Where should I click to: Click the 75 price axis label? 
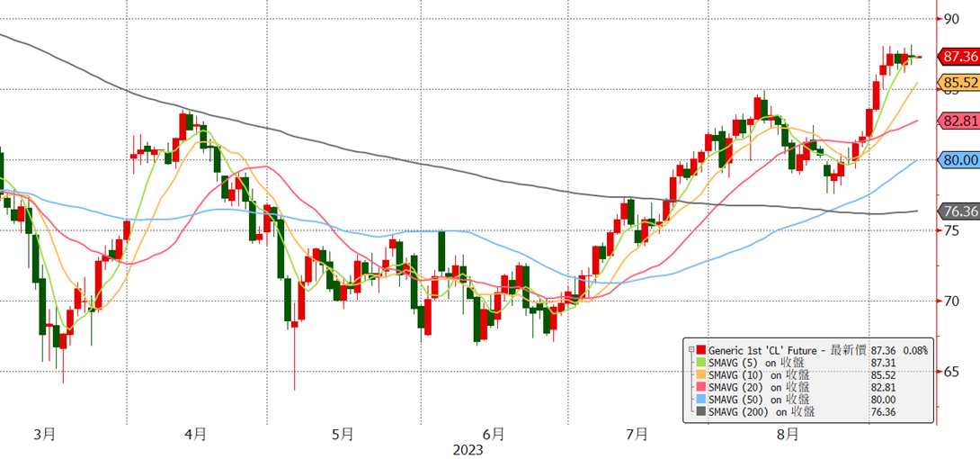(x=951, y=230)
